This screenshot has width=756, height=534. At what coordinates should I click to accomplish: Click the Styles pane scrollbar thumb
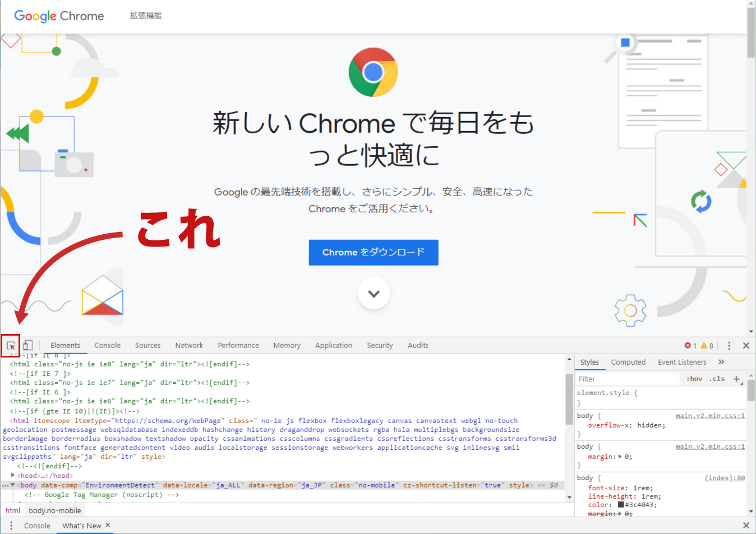(x=751, y=391)
